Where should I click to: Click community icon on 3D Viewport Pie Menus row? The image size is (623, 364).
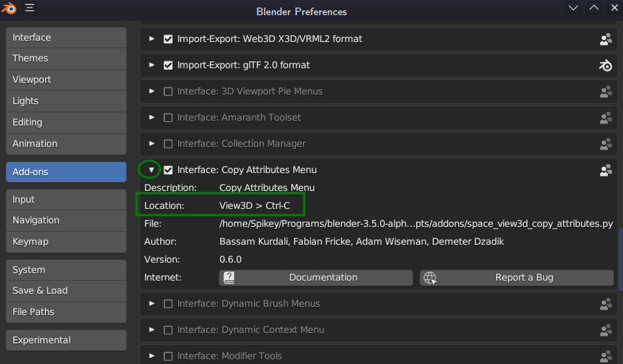pyautogui.click(x=606, y=91)
